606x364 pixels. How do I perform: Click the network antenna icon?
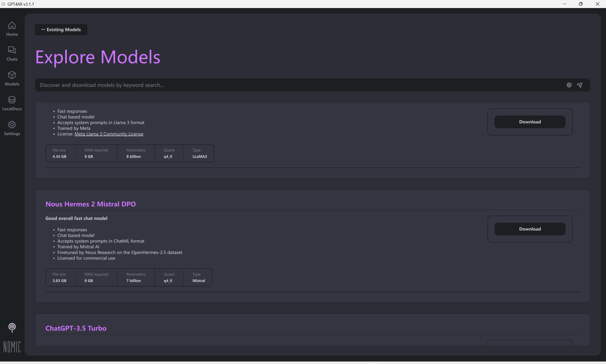click(12, 328)
